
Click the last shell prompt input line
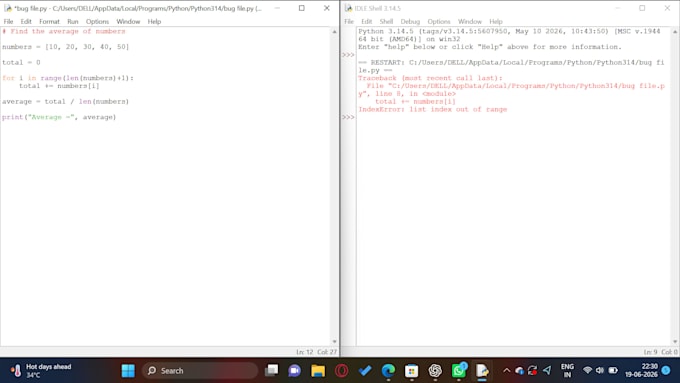pyautogui.click(x=513, y=117)
